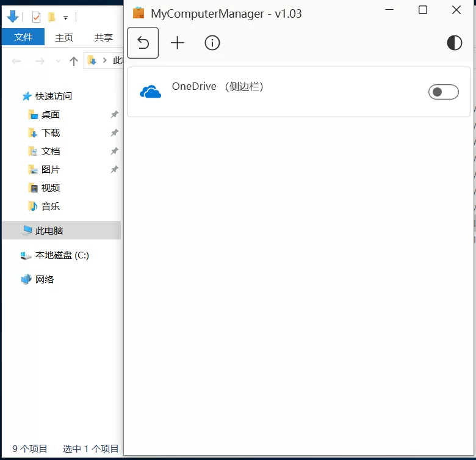Click the properties checkmark icon in quick access toolbar
The width and height of the screenshot is (476, 460).
(36, 17)
